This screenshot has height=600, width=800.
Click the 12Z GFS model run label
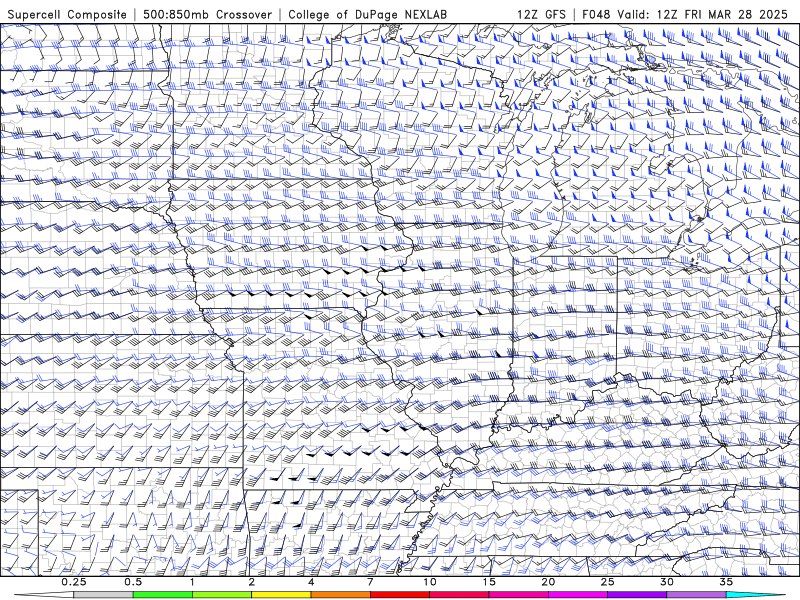(x=541, y=14)
